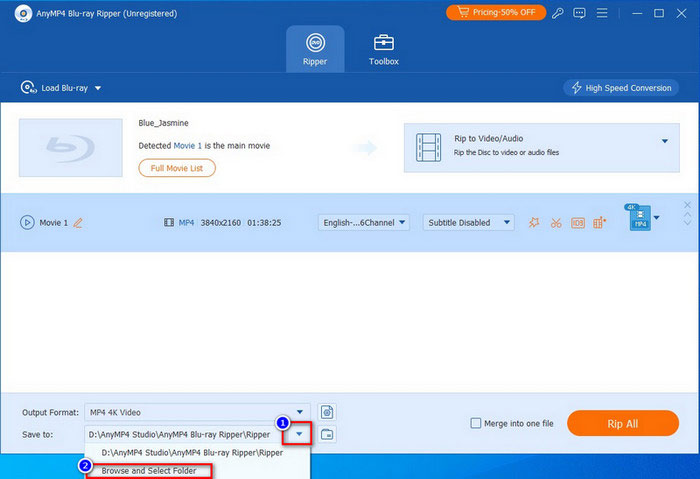The width and height of the screenshot is (700, 479).
Task: Open output profile settings icon
Action: point(327,412)
